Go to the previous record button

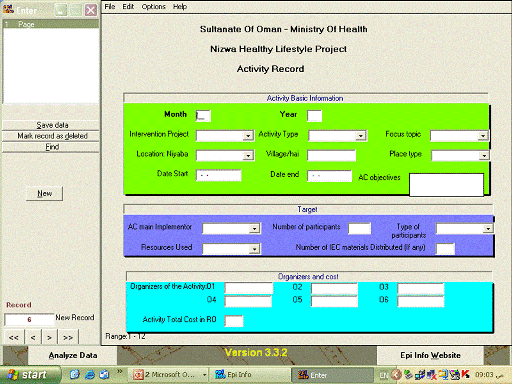point(33,337)
